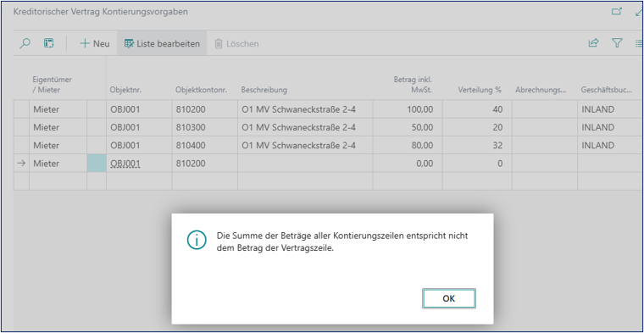Click the Geschäftsbuc... column header
Screen dimensions: 644x333
(606, 90)
